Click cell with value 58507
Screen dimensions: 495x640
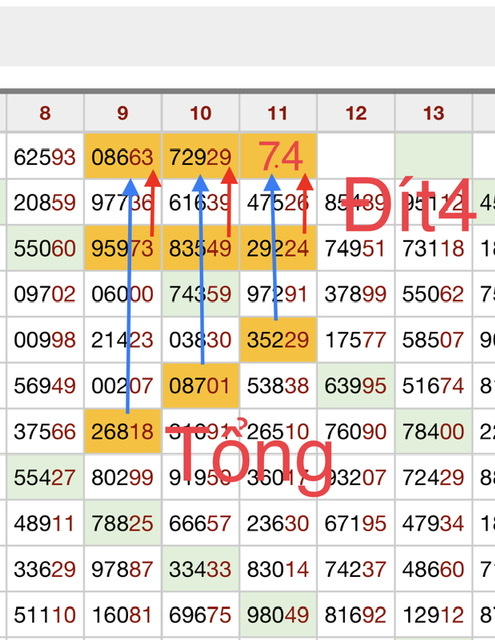tap(433, 340)
